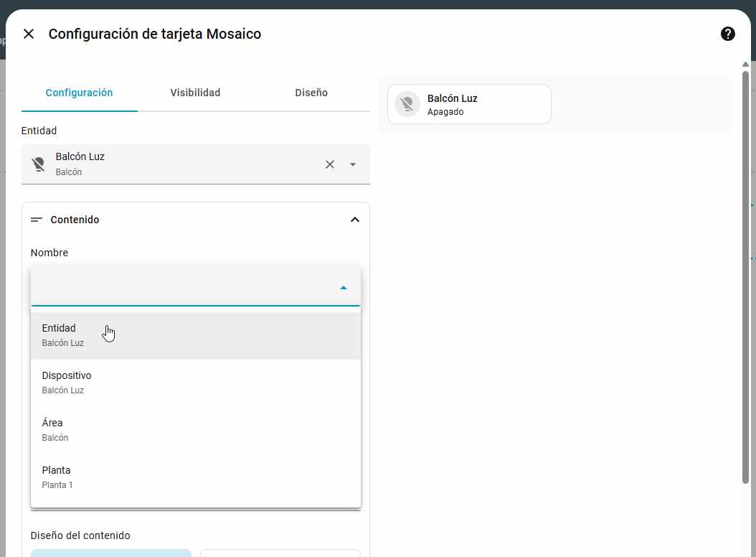Collapse the Contenido section with the chevron
756x557 pixels.
354,220
